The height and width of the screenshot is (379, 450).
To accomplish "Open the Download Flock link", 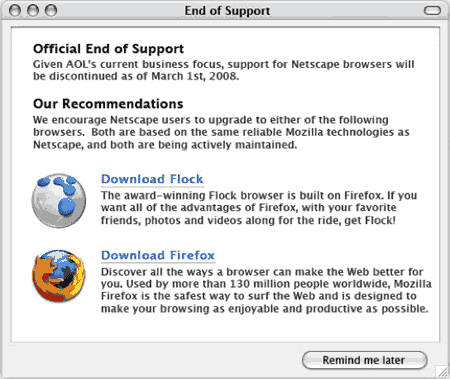I will pyautogui.click(x=152, y=179).
